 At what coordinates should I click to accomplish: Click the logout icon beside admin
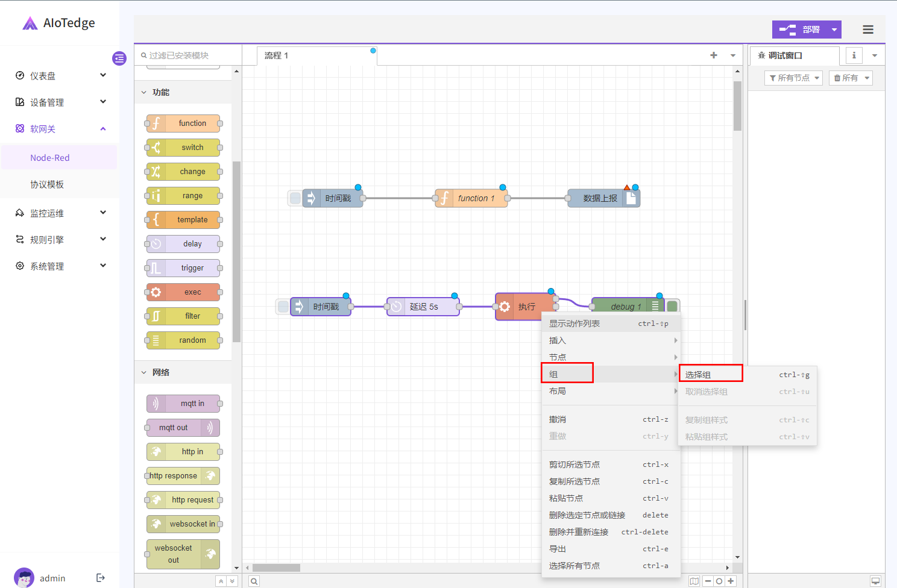coord(101,578)
